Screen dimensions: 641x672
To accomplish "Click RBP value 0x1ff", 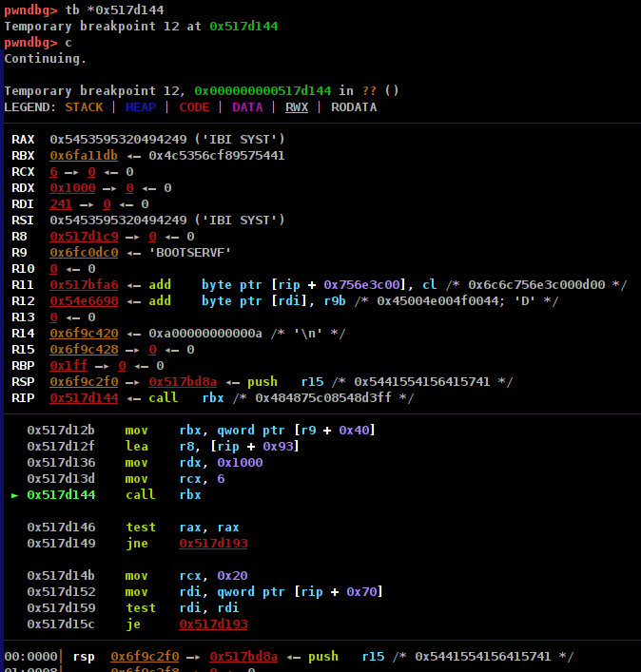I will click(68, 366).
